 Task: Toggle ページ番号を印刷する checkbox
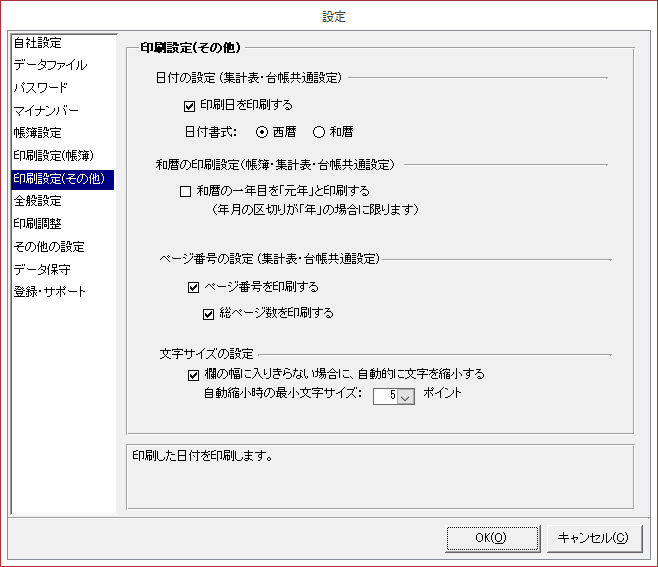coord(193,287)
